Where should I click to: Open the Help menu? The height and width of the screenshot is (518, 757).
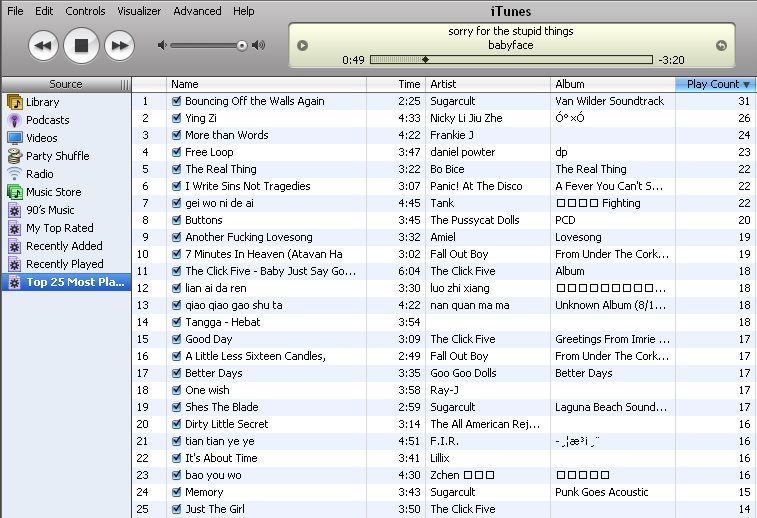244,11
